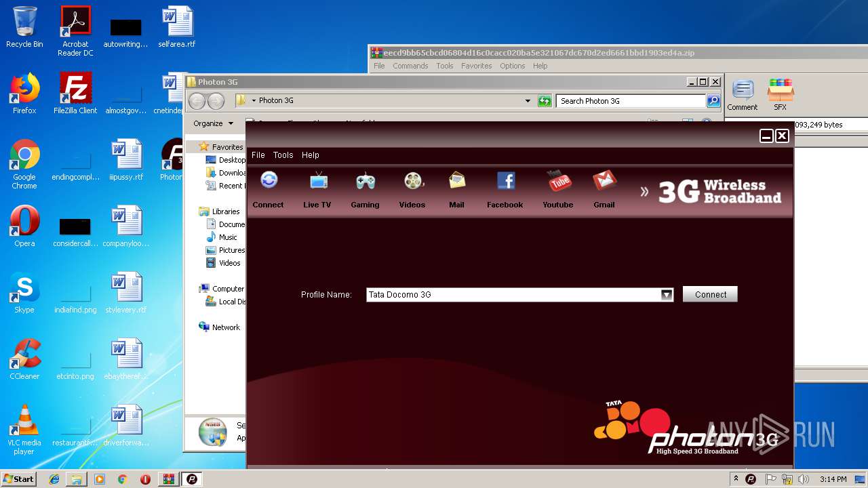Click the Connect toolbar icon in Photon app
The image size is (868, 488).
[269, 190]
